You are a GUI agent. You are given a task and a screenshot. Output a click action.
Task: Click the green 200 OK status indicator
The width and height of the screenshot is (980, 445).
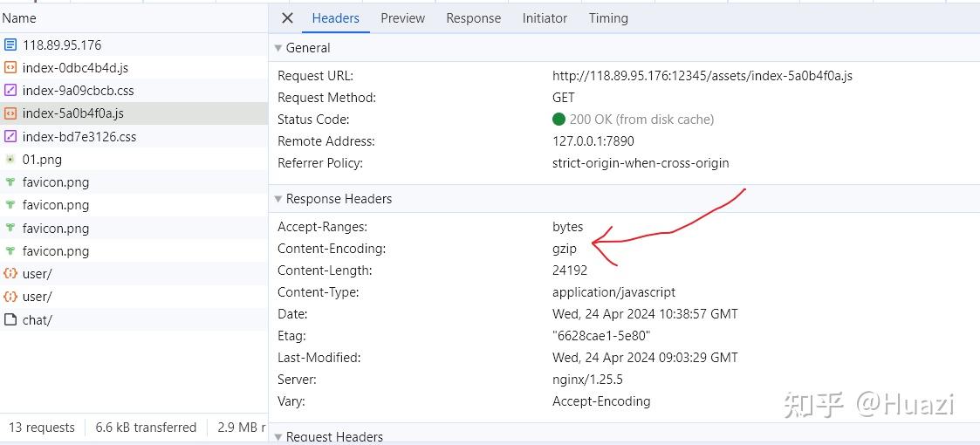tap(559, 120)
